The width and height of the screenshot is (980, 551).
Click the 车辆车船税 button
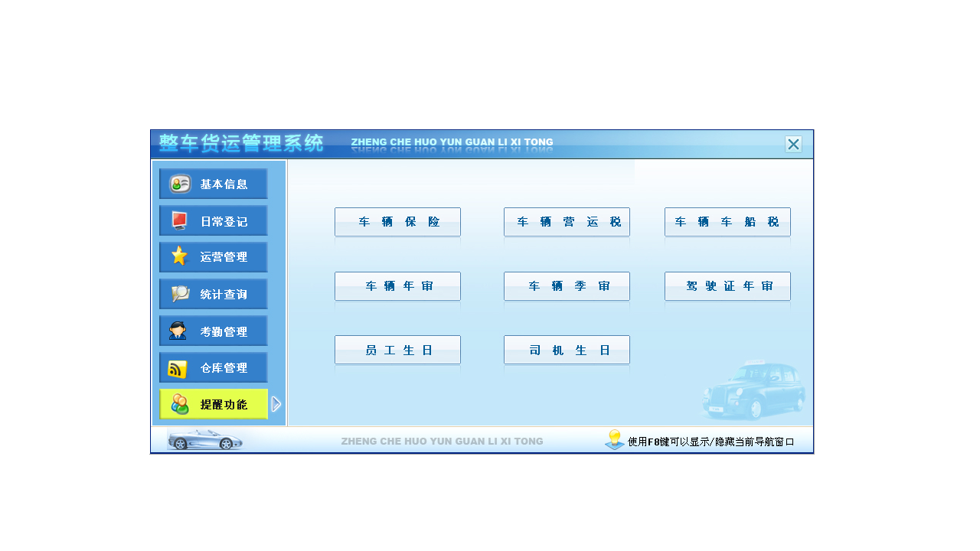727,221
